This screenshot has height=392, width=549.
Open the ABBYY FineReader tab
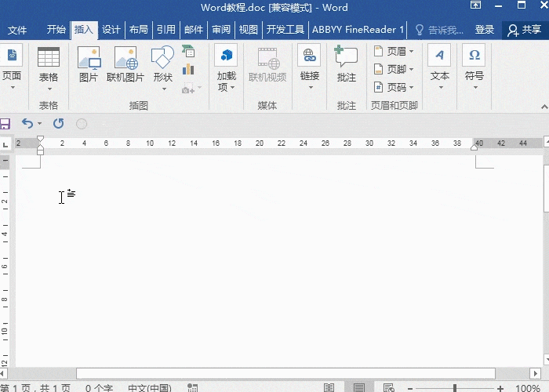[358, 30]
